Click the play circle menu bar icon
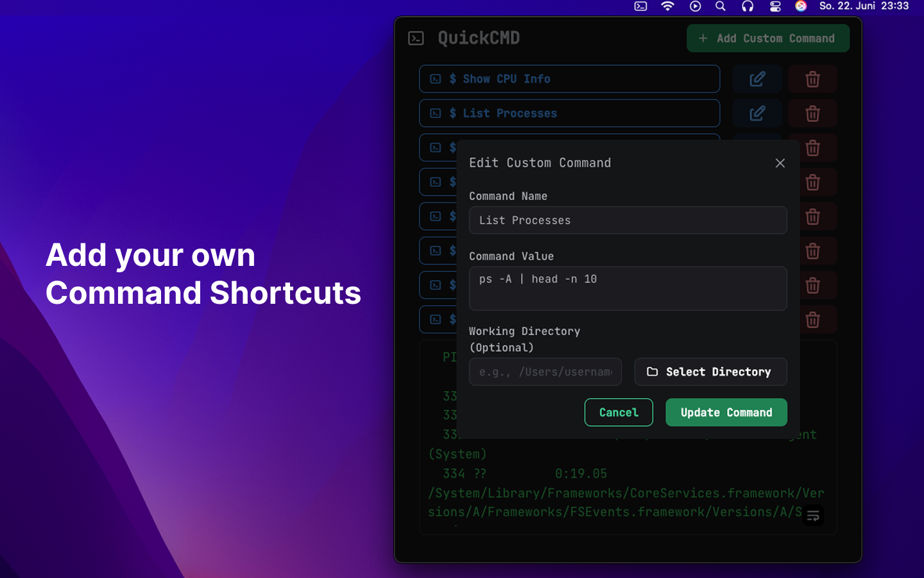 (695, 6)
